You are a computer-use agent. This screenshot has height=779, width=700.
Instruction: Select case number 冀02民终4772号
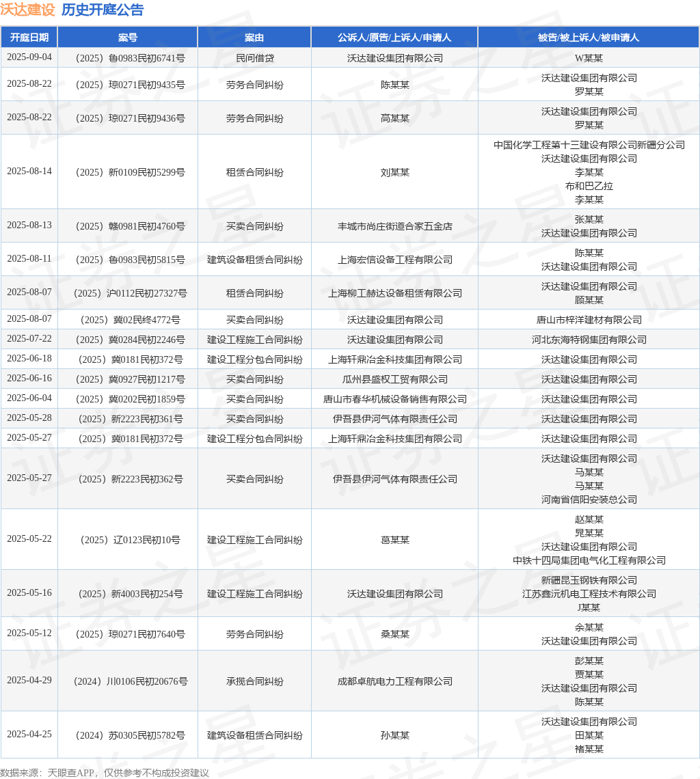point(131,320)
